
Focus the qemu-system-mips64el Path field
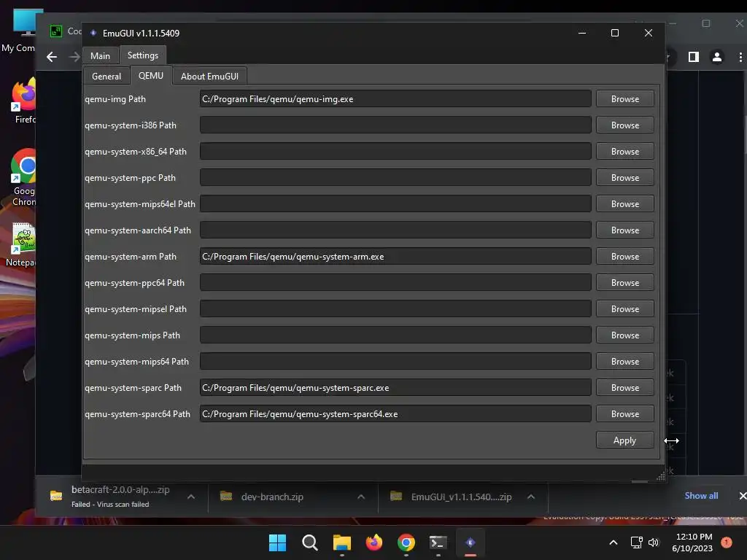(395, 204)
